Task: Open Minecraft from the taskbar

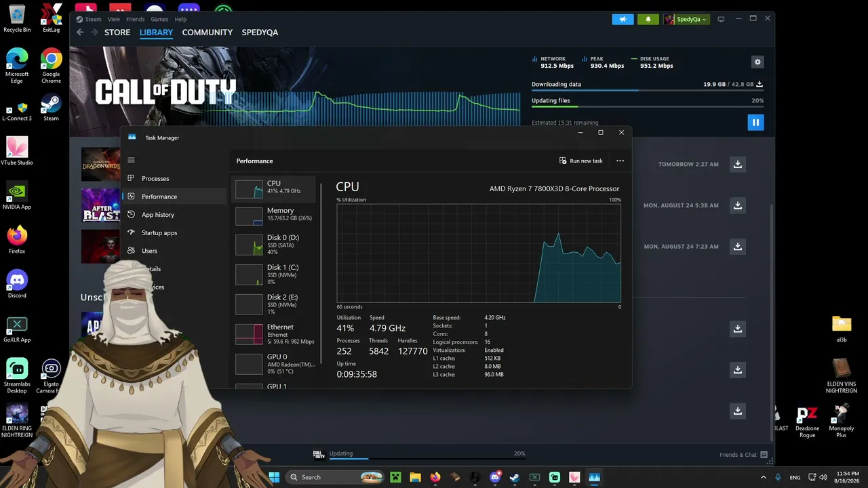Action: click(395, 477)
